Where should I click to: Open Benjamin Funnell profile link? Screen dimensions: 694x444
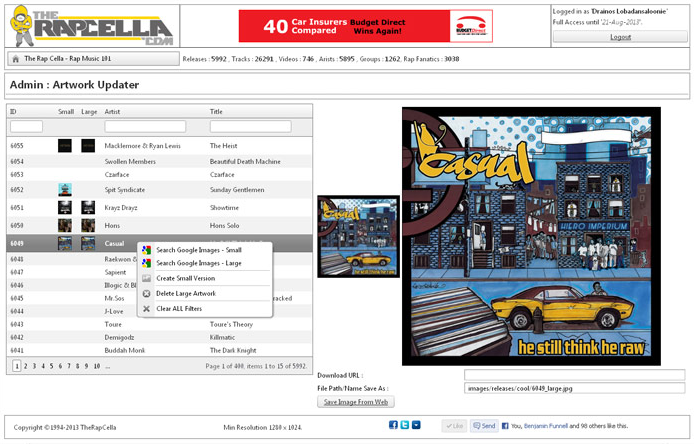pos(546,426)
